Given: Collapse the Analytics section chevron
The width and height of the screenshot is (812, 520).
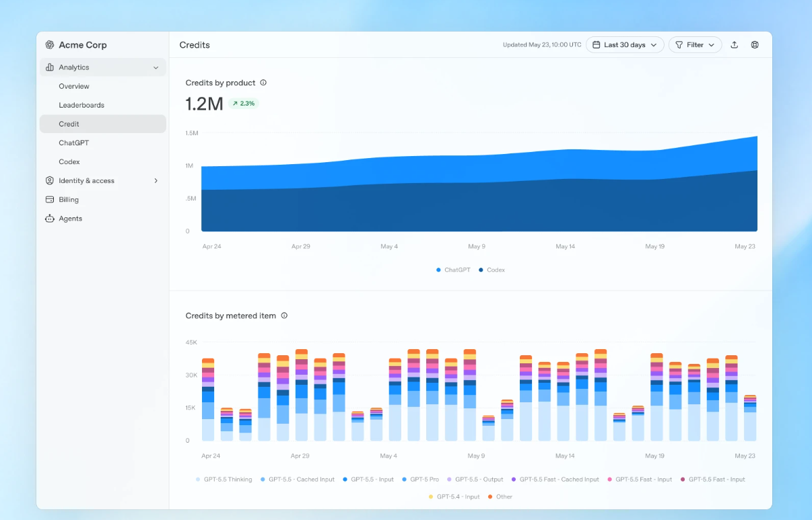Looking at the screenshot, I should tap(156, 68).
